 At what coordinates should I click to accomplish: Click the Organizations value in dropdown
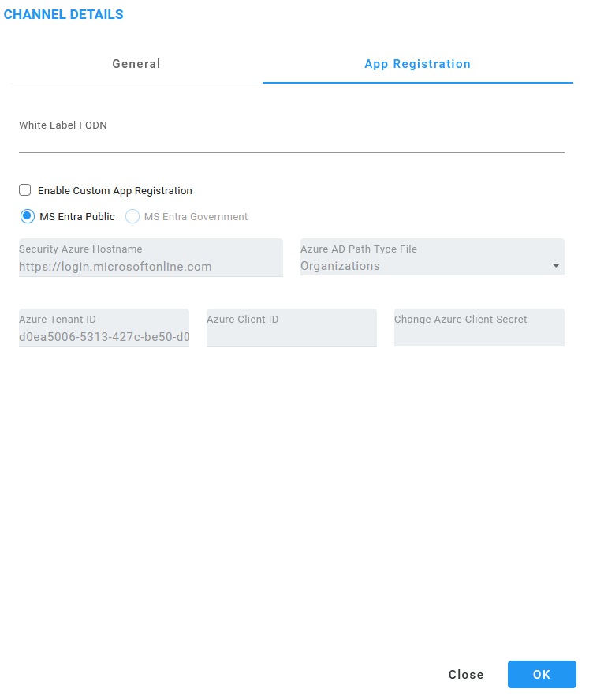pos(340,266)
